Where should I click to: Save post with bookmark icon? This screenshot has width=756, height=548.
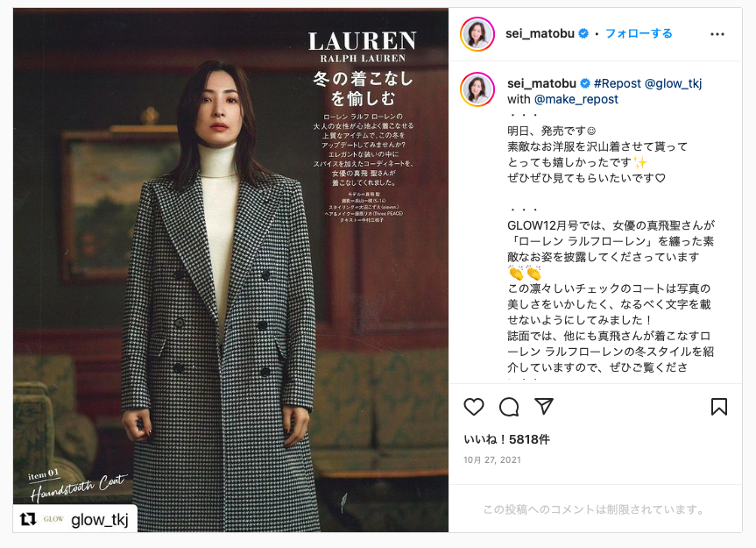pyautogui.click(x=719, y=407)
